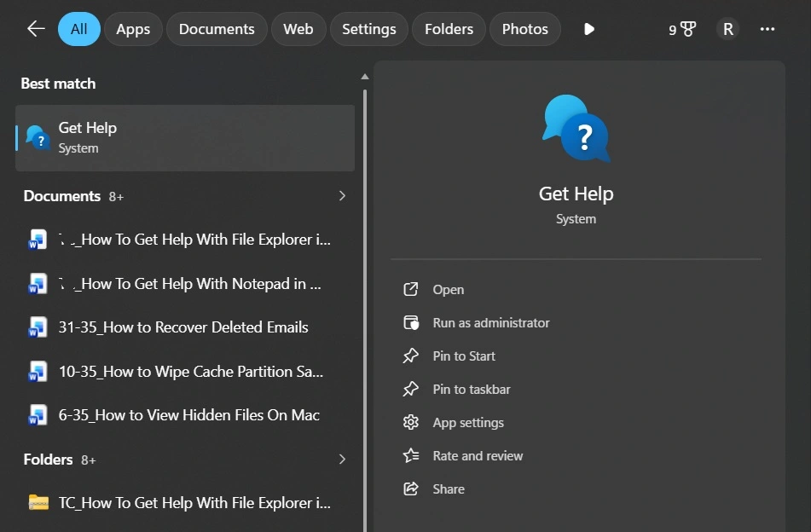Open How To Get Help With Notepad document
This screenshot has width=811, height=532.
tap(185, 283)
